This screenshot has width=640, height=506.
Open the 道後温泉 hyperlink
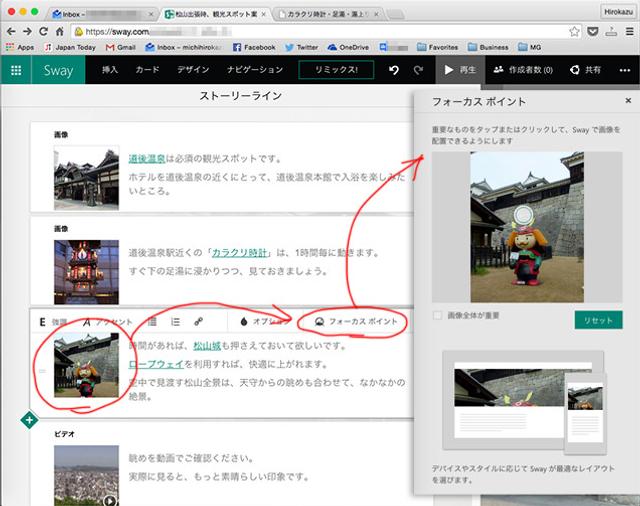point(147,159)
